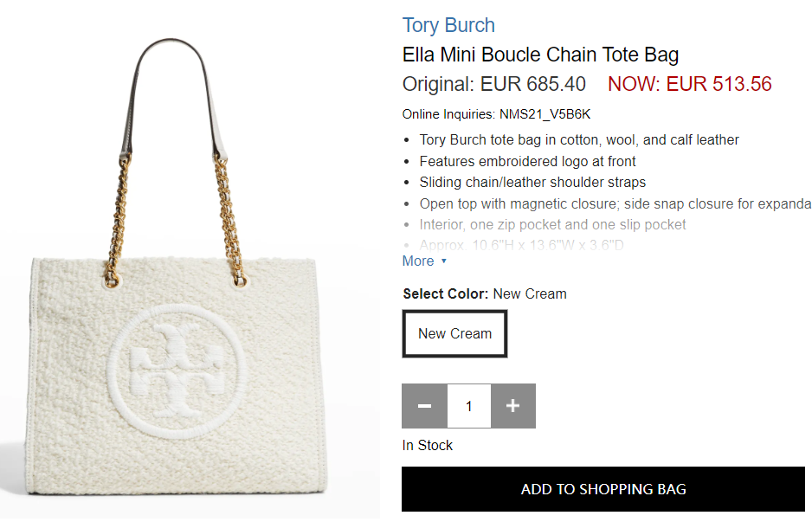Viewport: 812px width, 522px height.
Task: Click the Online Inquiries code NMS21_V5B6K
Action: pyautogui.click(x=545, y=114)
